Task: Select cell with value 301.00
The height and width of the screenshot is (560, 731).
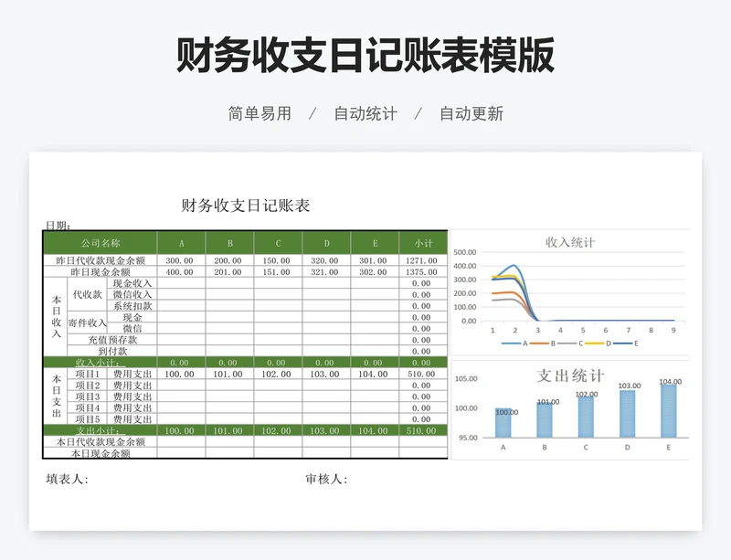Action: click(x=375, y=260)
